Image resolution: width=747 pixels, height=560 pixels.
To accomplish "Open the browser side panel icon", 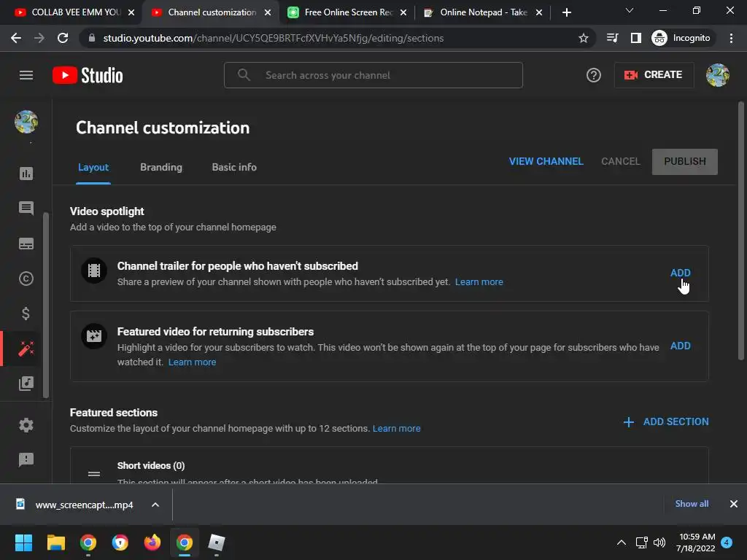I will 636,38.
